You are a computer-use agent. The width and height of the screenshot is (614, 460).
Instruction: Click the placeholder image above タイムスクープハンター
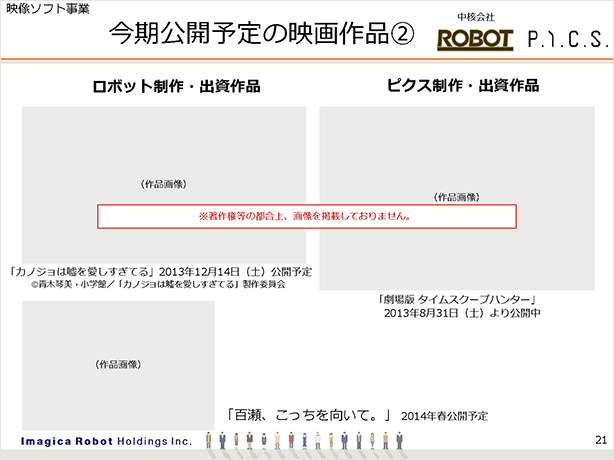tap(457, 198)
